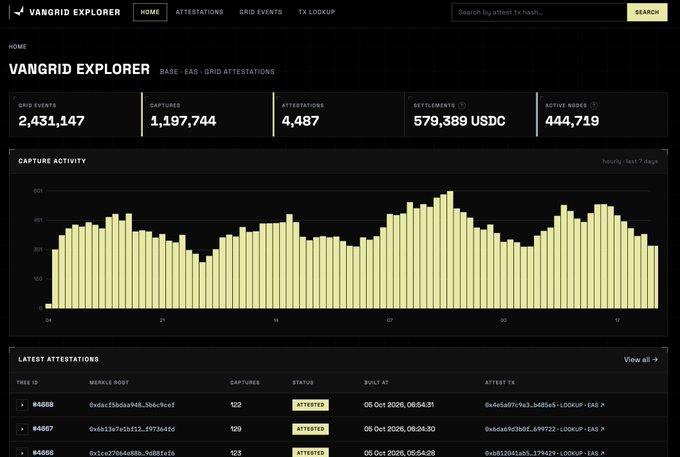Show the Active Nodes help icon
680x457 pixels.
(x=594, y=105)
